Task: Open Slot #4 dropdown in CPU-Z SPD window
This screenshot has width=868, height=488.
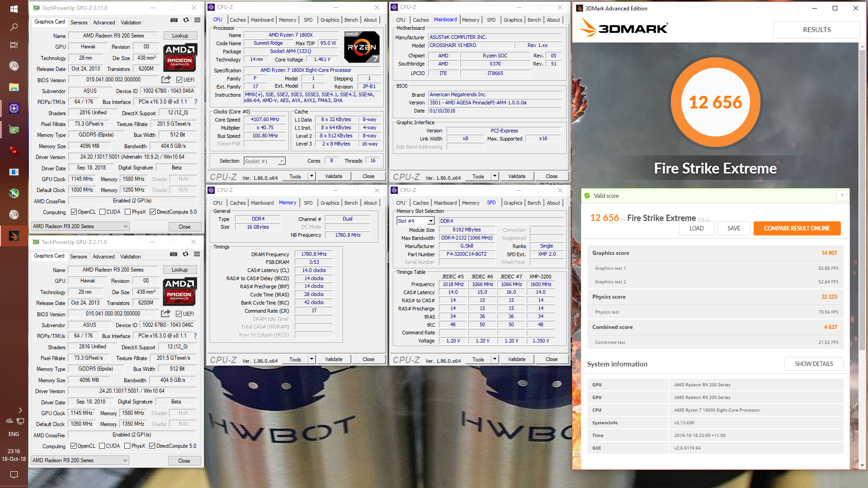Action: [x=415, y=221]
